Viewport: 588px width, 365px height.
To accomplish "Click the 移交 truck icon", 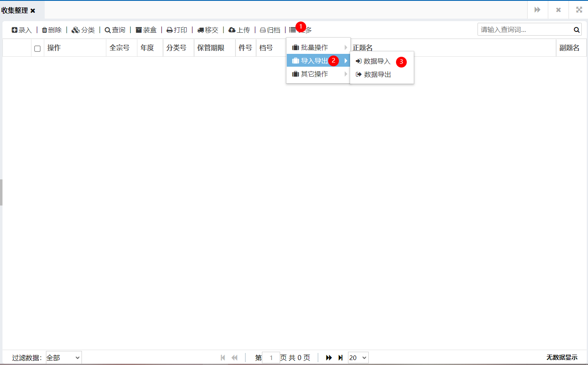I will 201,30.
